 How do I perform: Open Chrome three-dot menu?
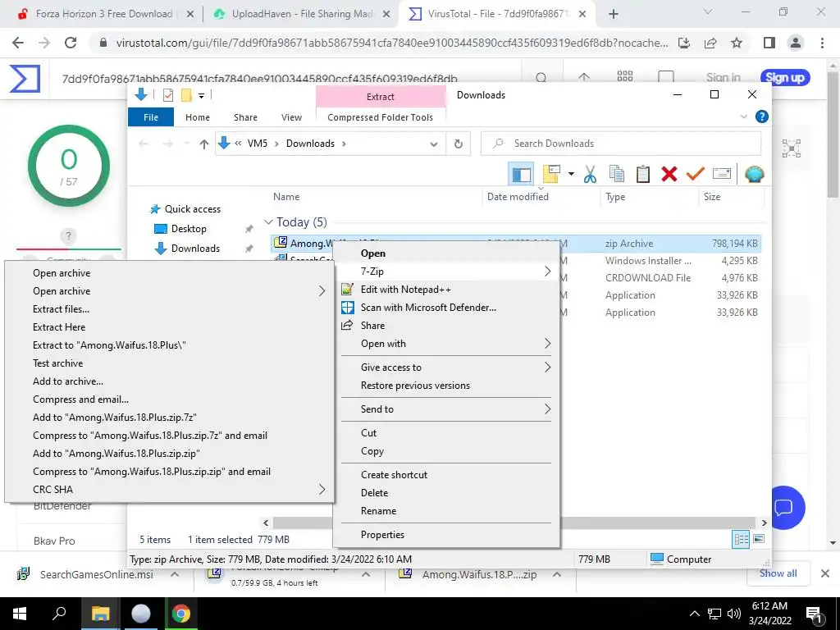pyautogui.click(x=822, y=43)
